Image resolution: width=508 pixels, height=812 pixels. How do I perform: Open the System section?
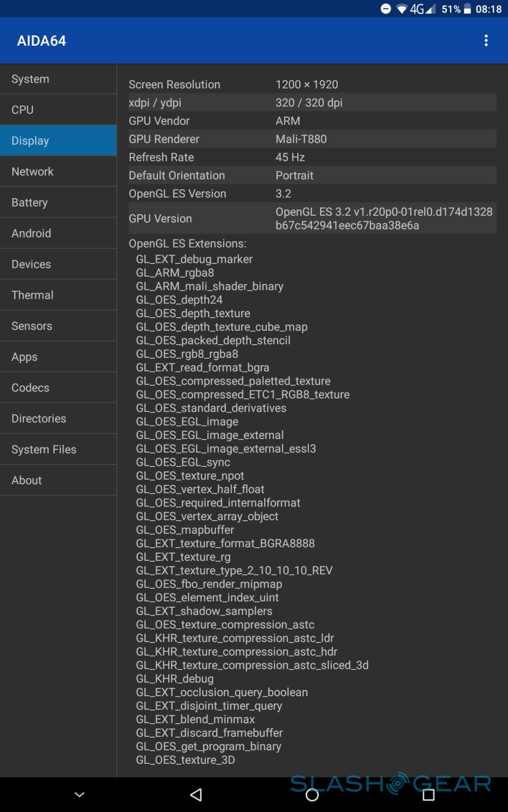[x=58, y=79]
